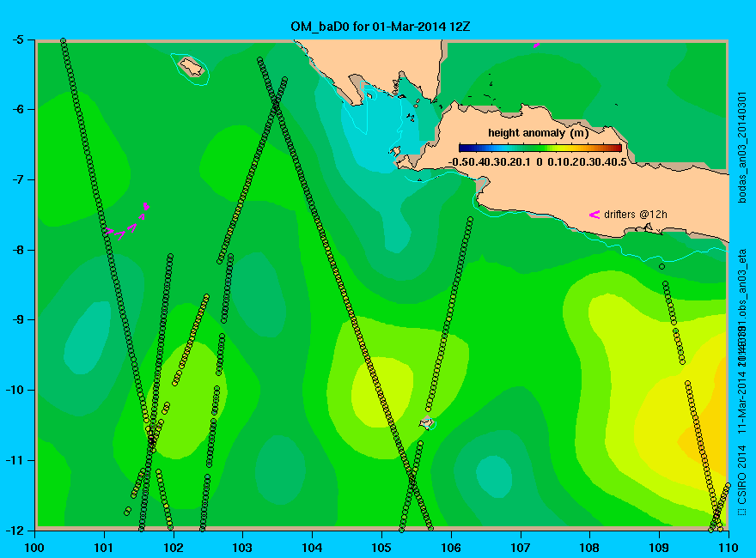Click the 'height anomaly (m)' label
756x558 pixels.
(538, 133)
